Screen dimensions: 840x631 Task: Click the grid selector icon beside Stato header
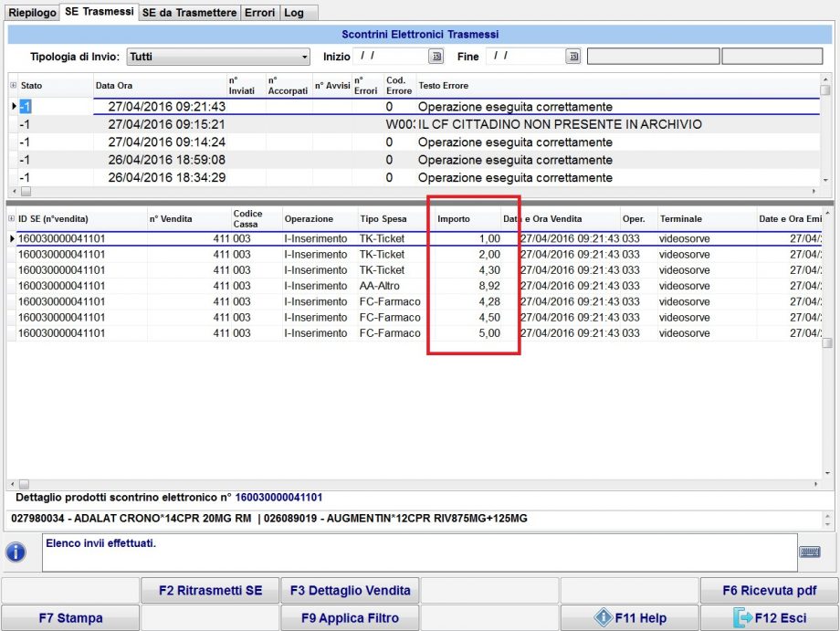point(13,86)
